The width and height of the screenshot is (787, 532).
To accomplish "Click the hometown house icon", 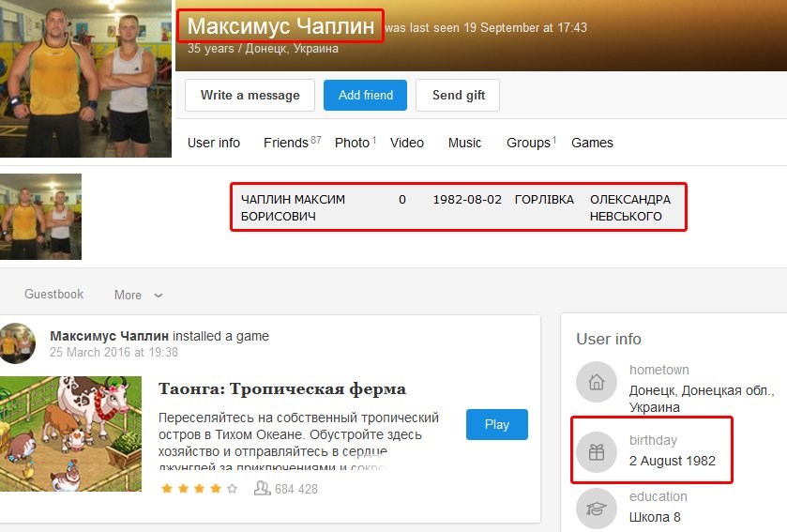I will point(596,382).
